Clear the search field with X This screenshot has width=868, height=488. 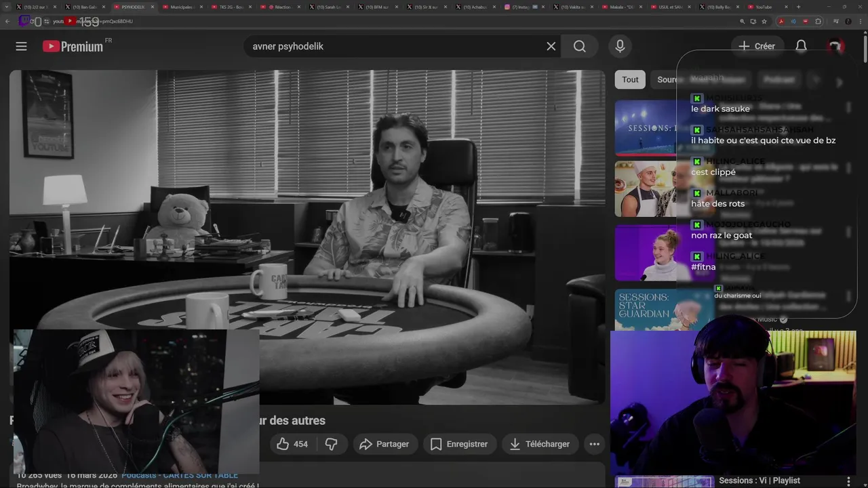click(x=551, y=46)
